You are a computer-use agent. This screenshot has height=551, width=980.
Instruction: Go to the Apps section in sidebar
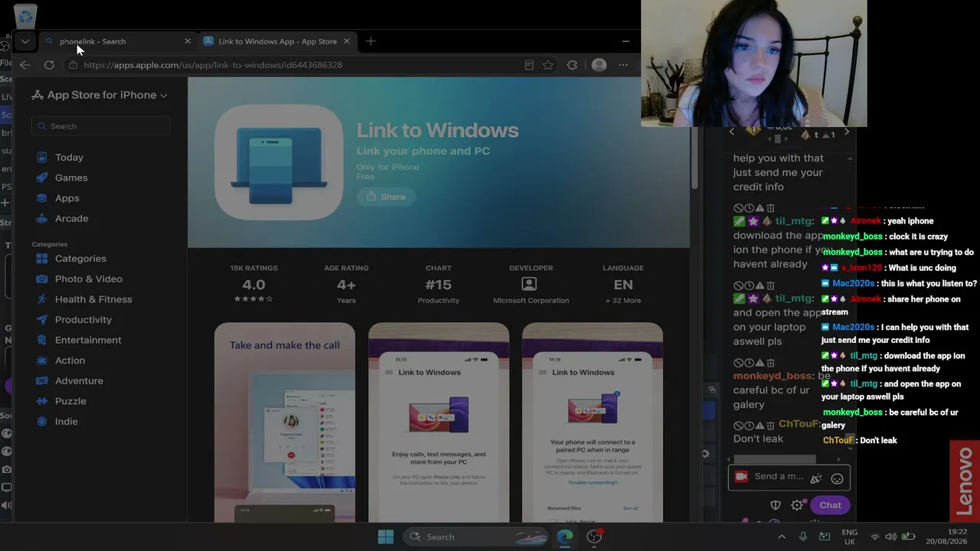(x=67, y=198)
